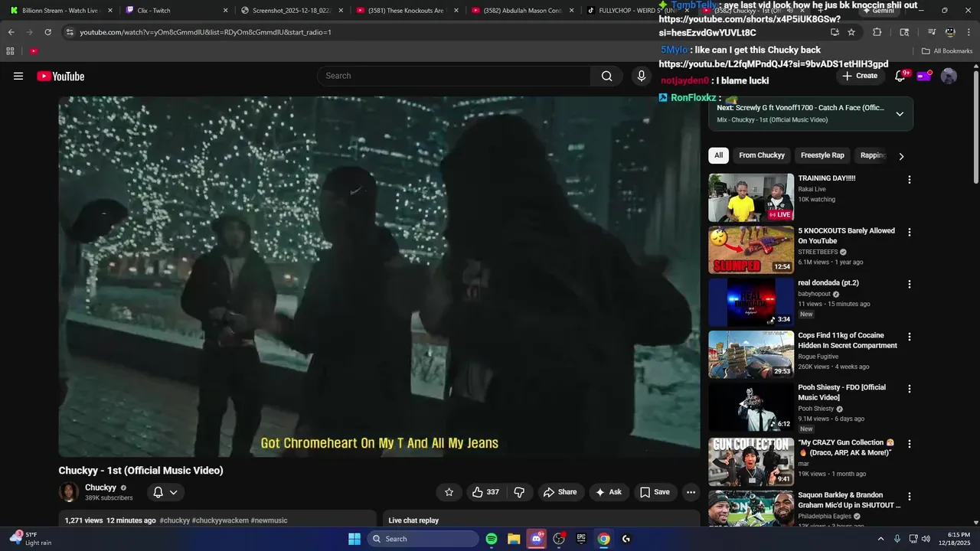The image size is (980, 551).
Task: Open more actions menu under video
Action: pyautogui.click(x=691, y=492)
